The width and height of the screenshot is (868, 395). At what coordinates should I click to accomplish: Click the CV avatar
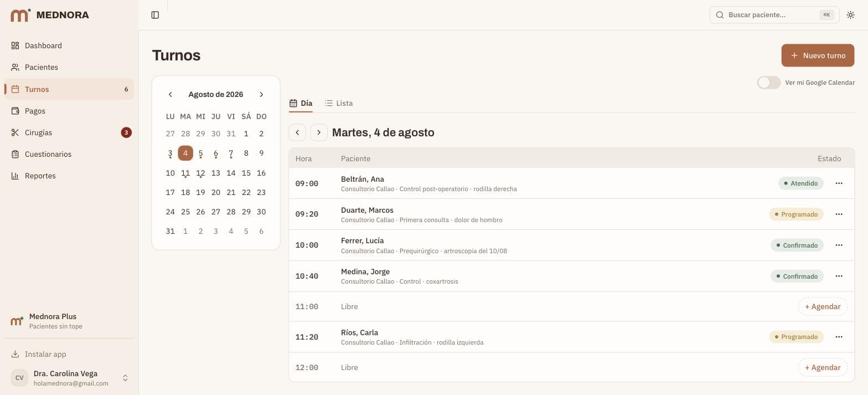19,378
